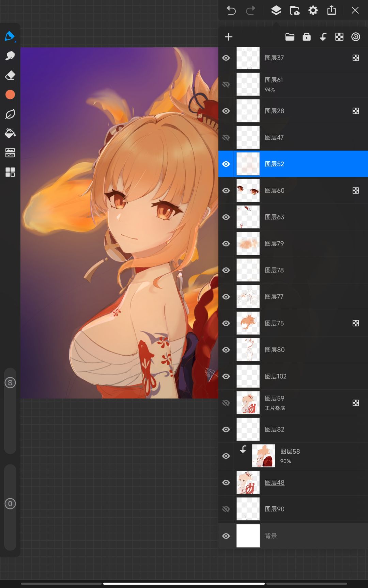Open the file import icon
Image resolution: width=368 pixels, height=588 pixels.
point(295,11)
